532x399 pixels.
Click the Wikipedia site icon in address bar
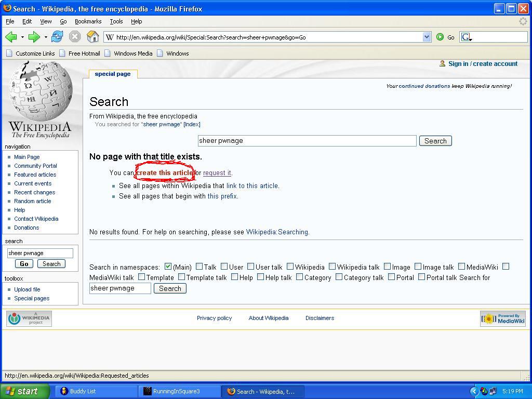click(x=109, y=37)
